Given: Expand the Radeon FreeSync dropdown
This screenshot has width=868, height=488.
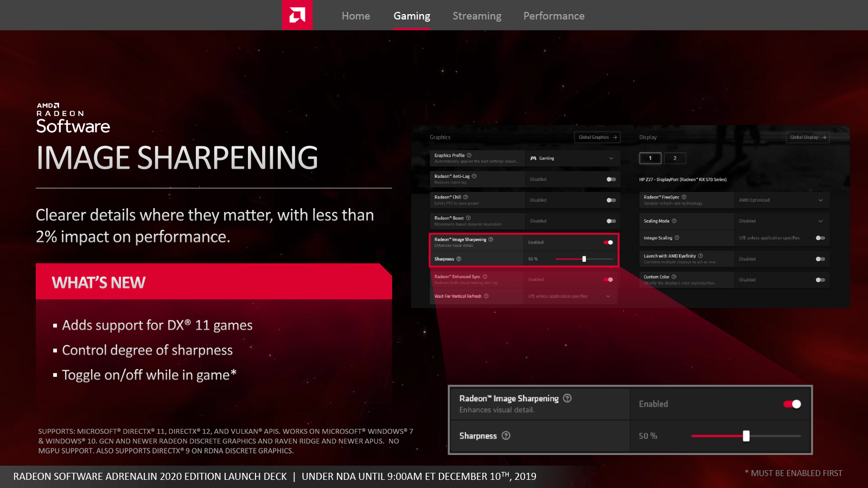Looking at the screenshot, I should point(821,200).
